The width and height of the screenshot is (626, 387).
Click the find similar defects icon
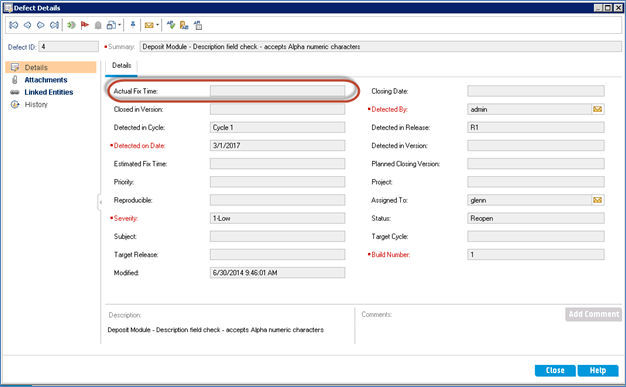click(111, 25)
